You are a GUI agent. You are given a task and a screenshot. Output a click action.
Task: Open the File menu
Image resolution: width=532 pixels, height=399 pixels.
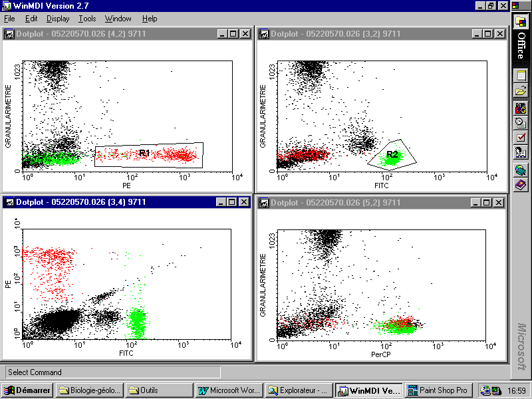tap(9, 19)
